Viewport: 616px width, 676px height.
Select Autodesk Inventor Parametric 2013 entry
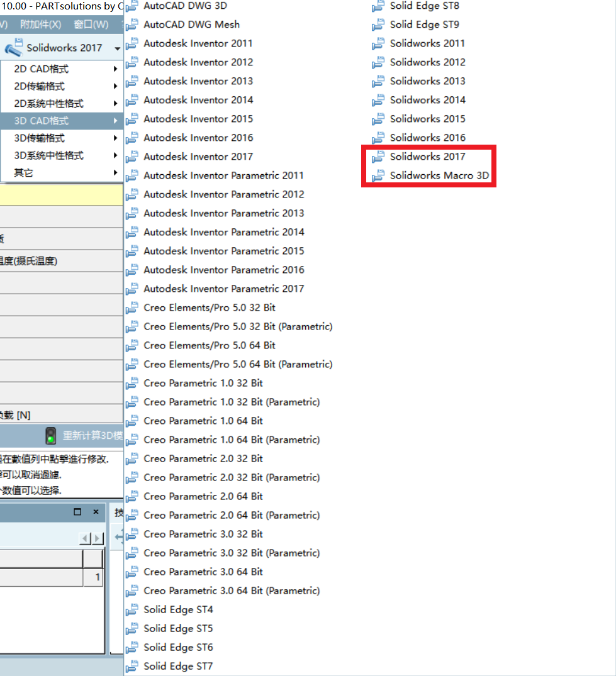(223, 213)
